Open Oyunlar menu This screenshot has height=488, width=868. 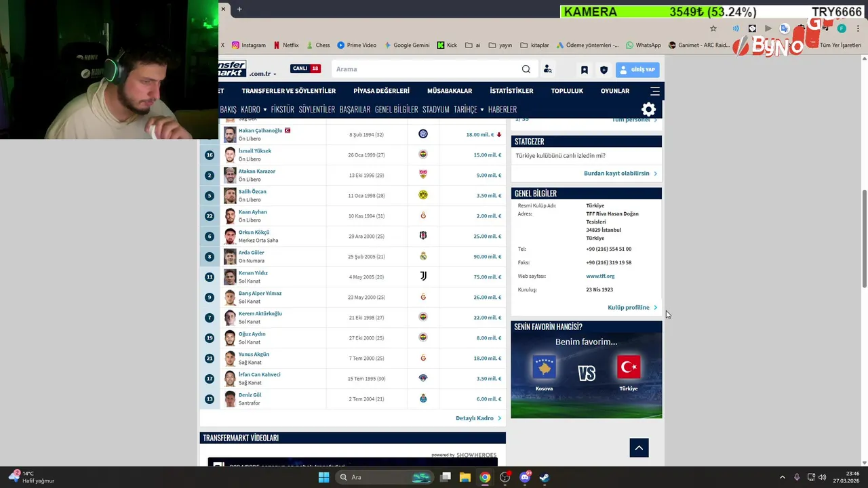click(615, 91)
